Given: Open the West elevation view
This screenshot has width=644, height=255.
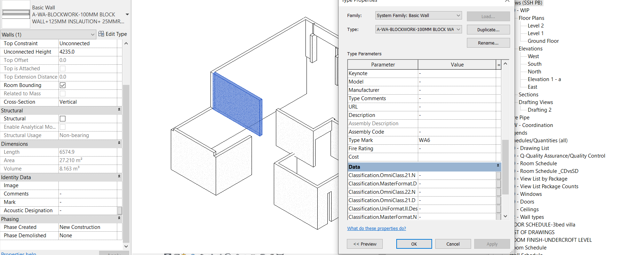Looking at the screenshot, I should pyautogui.click(x=533, y=56).
